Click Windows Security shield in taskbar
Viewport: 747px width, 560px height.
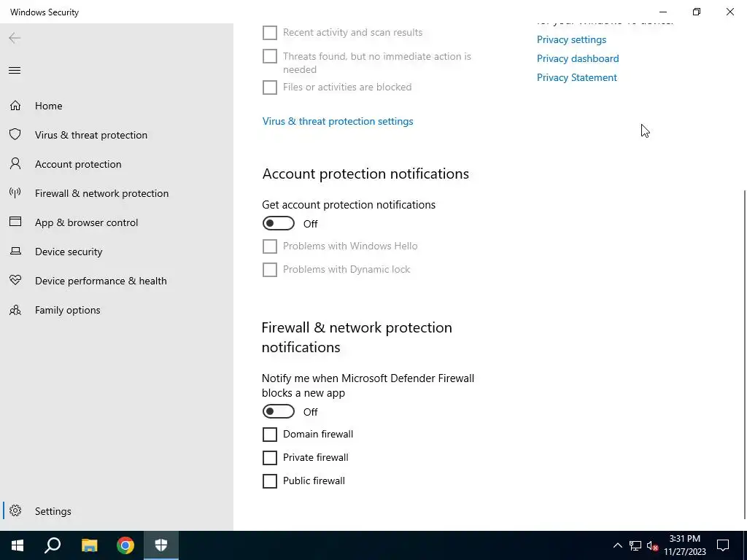coord(161,545)
